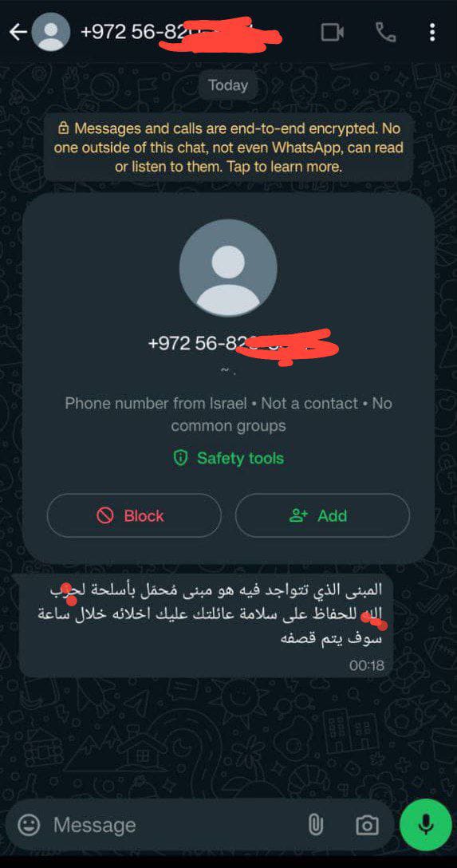The width and height of the screenshot is (457, 868).
Task: Tap the large profile picture placeholder
Action: click(x=228, y=268)
